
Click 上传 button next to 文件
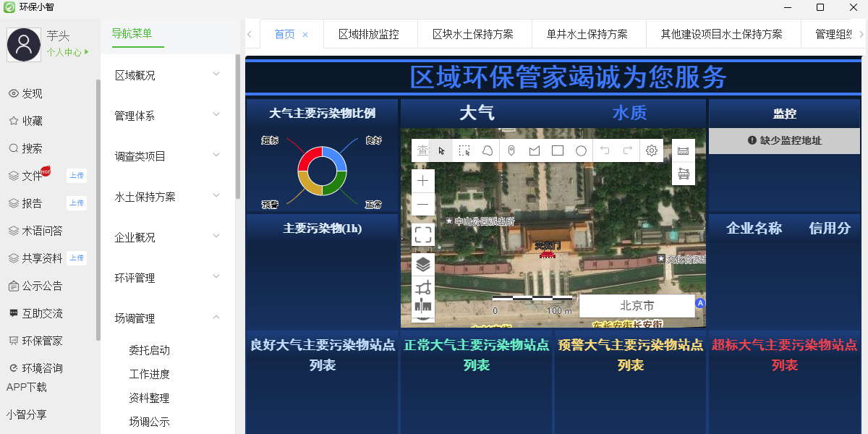76,175
